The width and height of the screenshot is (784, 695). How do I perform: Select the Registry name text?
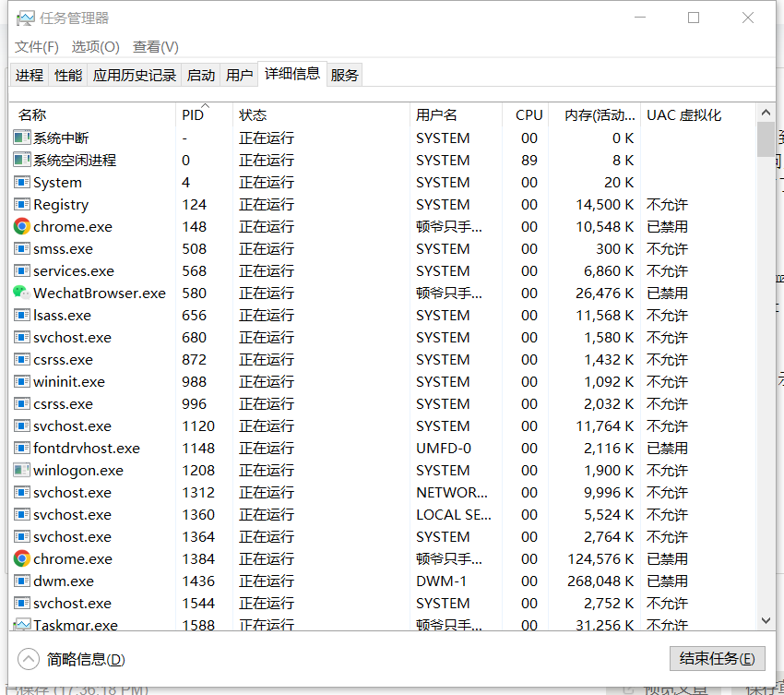61,205
